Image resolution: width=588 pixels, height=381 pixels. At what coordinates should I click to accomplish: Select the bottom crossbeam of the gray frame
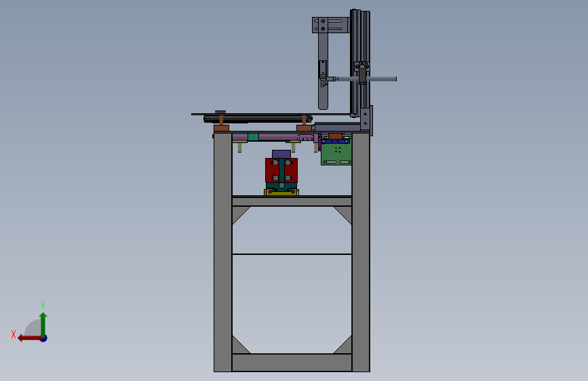292,363
